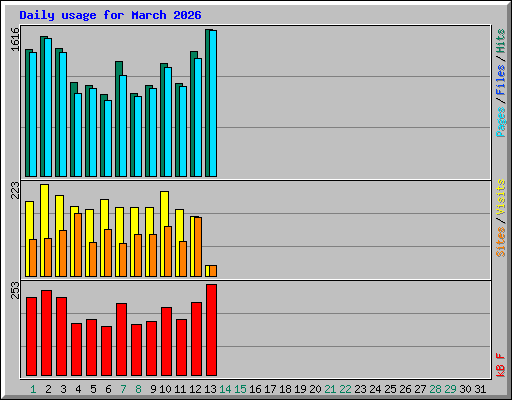Click day 24 on the x-axis
This screenshot has height=400, width=512.
tap(375, 389)
